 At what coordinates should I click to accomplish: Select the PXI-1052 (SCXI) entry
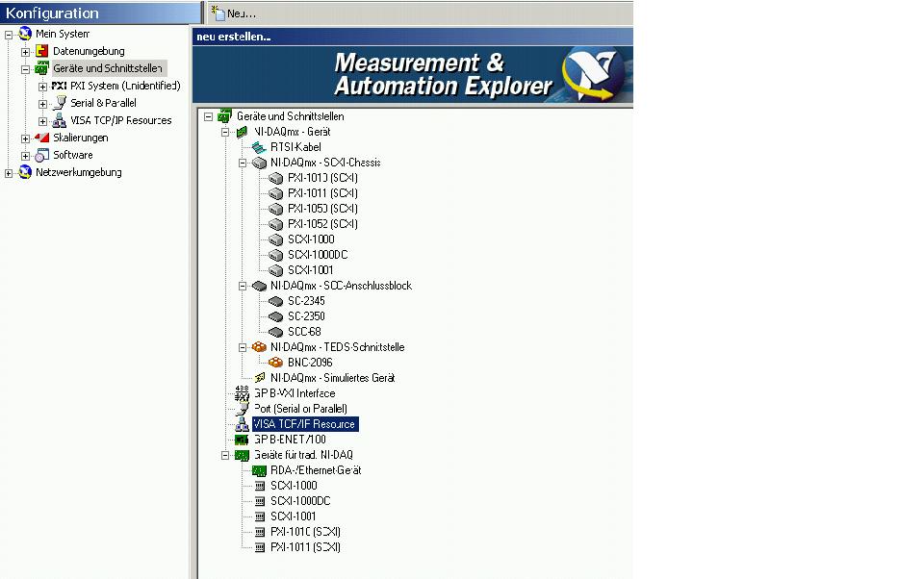click(323, 224)
